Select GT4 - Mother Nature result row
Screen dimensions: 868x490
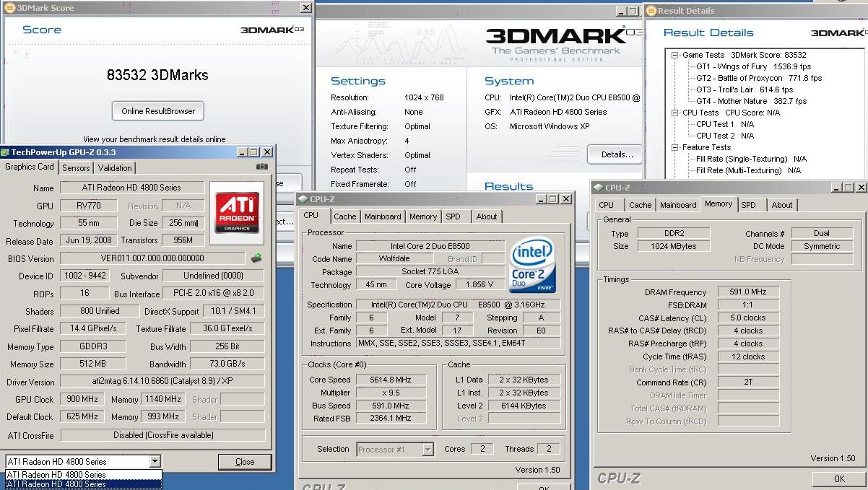[751, 101]
